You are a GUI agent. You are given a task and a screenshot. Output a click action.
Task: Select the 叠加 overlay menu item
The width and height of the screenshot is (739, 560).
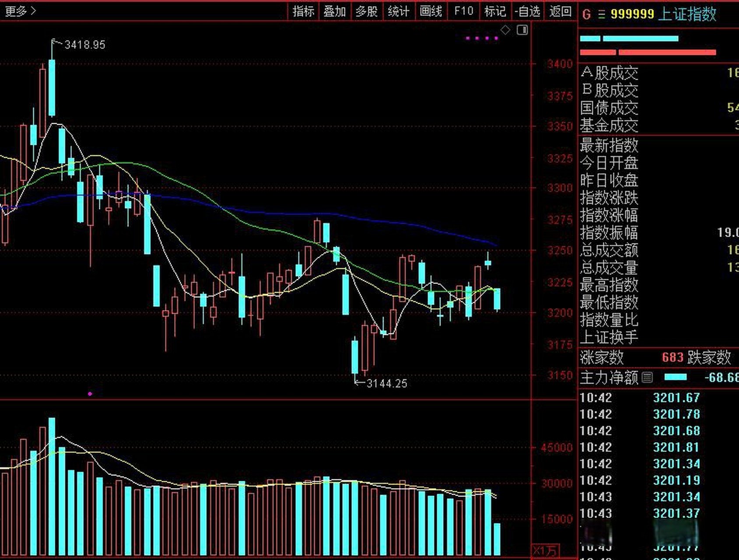pyautogui.click(x=335, y=11)
